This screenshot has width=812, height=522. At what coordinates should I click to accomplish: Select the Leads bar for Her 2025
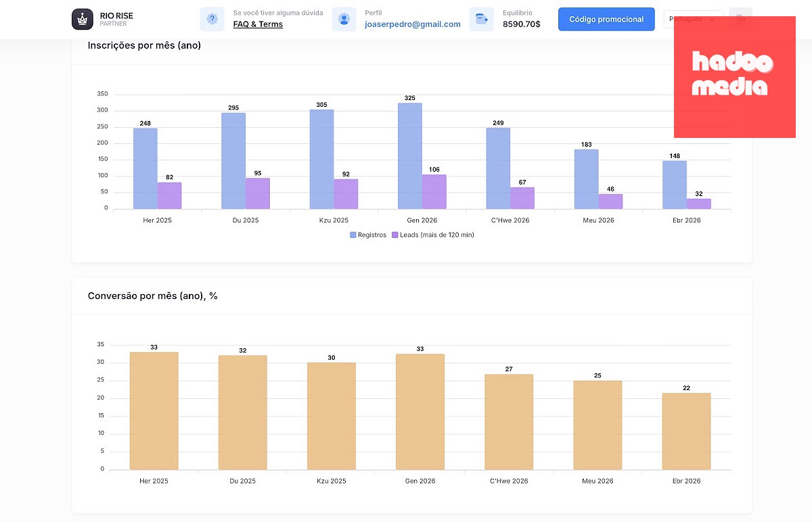tap(169, 195)
